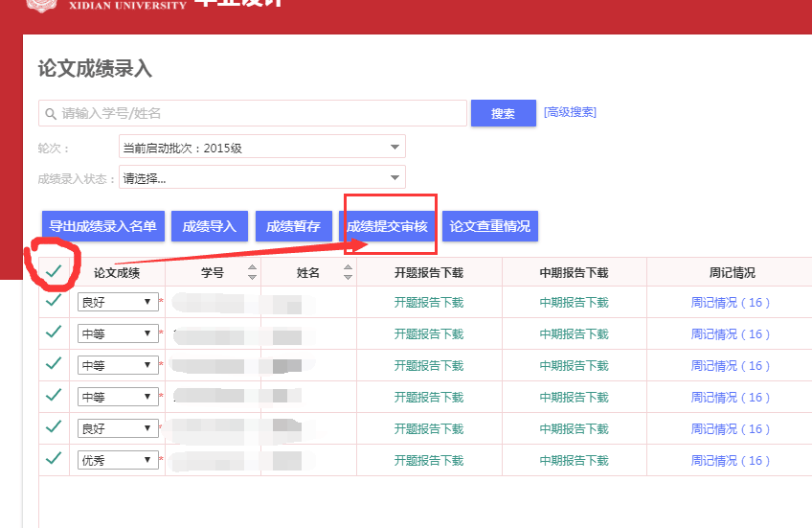
Task: Open 论文查重情况 plagiarism check
Action: tap(489, 226)
